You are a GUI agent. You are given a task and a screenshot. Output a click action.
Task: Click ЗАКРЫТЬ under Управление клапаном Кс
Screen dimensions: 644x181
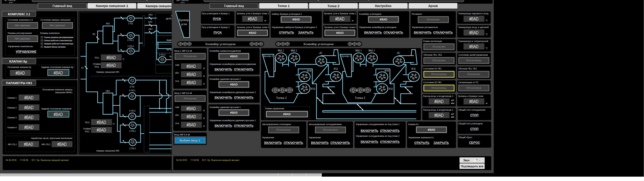pyautogui.click(x=441, y=143)
